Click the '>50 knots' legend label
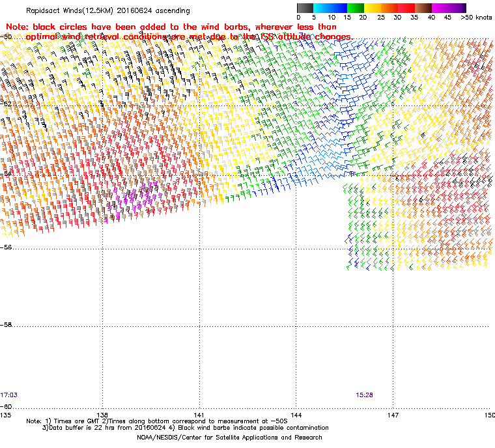The image size is (495, 448). click(476, 18)
